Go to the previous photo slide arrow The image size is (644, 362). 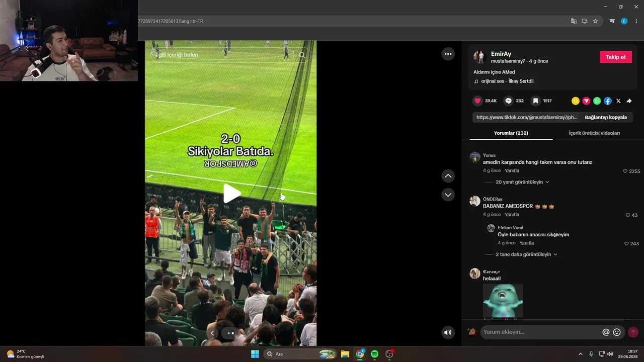point(212,333)
